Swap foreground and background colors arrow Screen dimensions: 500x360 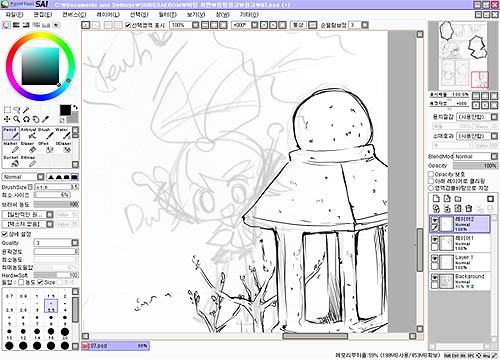75,107
